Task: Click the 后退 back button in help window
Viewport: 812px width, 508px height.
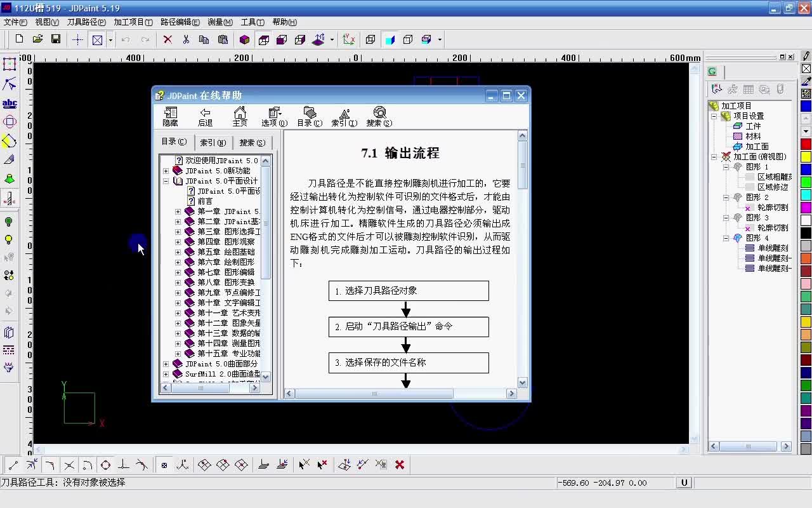Action: tap(204, 116)
